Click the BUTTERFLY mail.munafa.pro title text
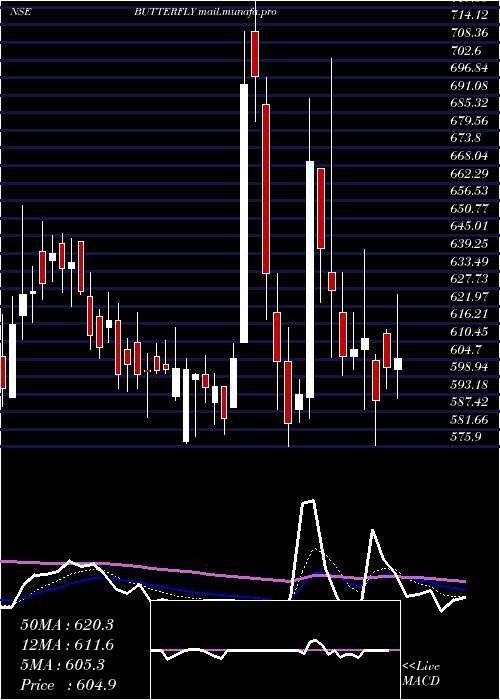Screen dimensions: 500x700 [x=205, y=12]
